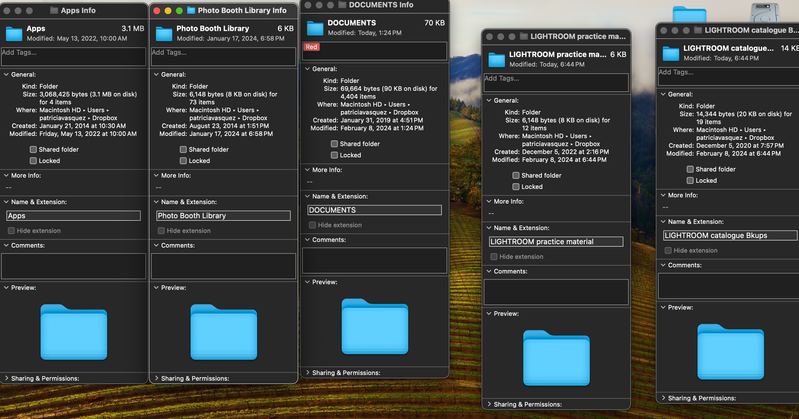Click Comments box in Apps Info

pyautogui.click(x=73, y=266)
